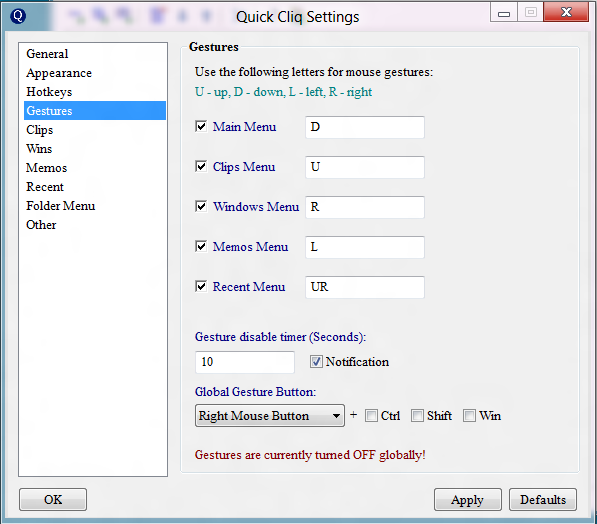Click the Apply button
Image resolution: width=597 pixels, height=524 pixels.
(468, 500)
